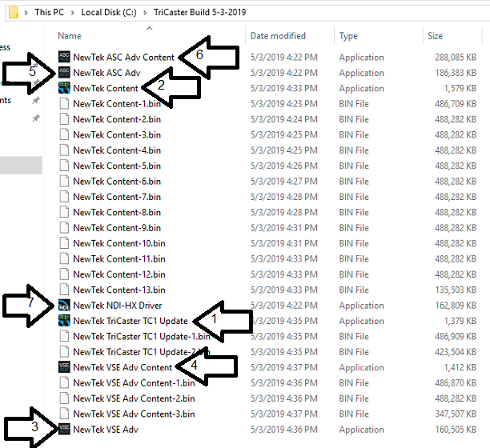490x448 pixels.
Task: Click the NewTek ASC Adv Content application icon
Action: pos(64,57)
